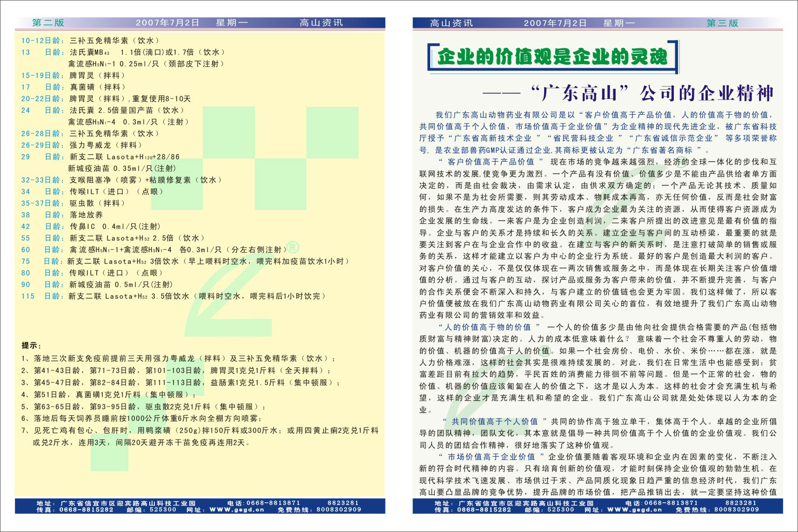The height and width of the screenshot is (532, 798).
Task: Click the “共同价值高于个人价值” paragraph heading
Action: [494, 421]
